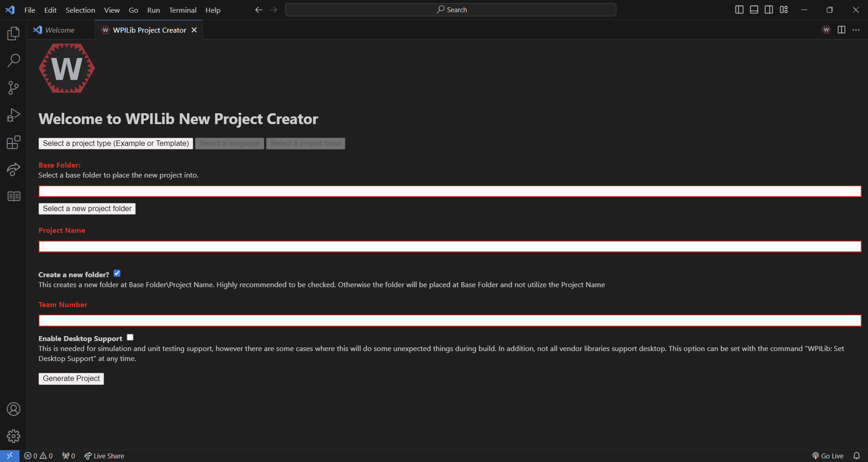Viewport: 868px width, 462px height.
Task: Open the File menu
Action: click(29, 10)
